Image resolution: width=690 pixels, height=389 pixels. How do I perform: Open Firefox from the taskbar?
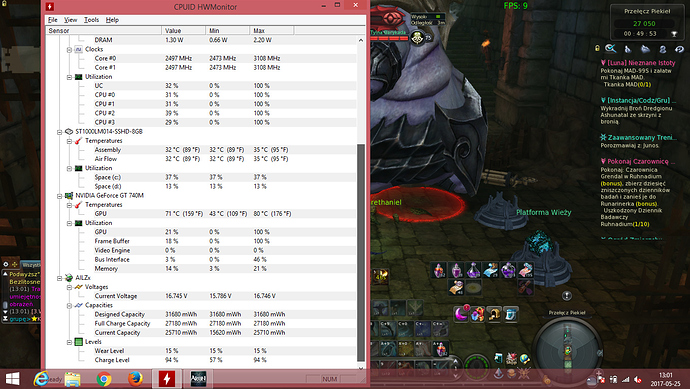[136, 379]
